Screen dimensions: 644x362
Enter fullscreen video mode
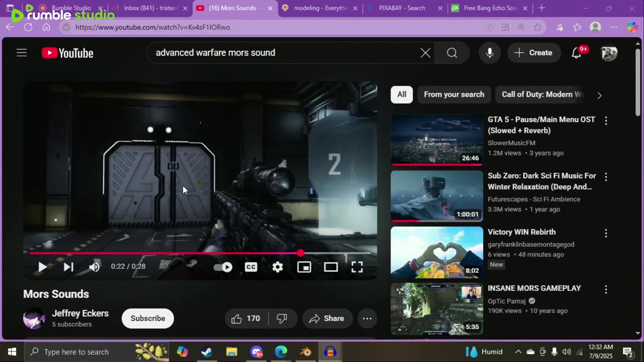point(357,267)
